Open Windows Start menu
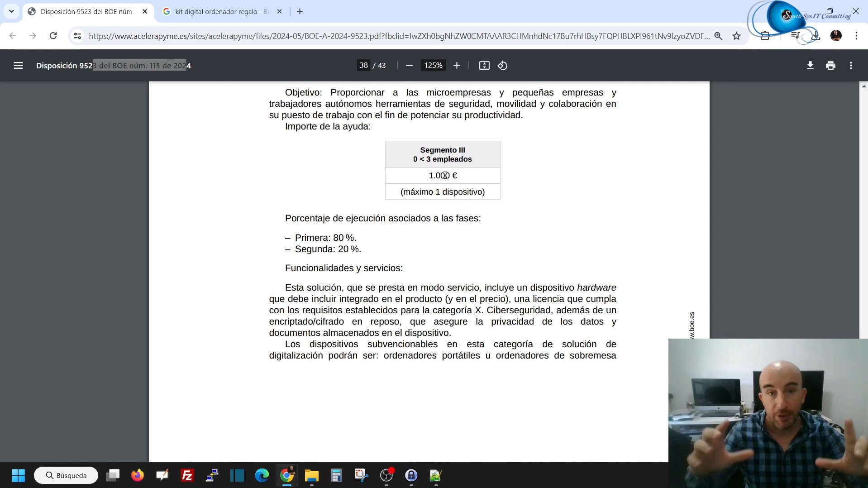This screenshot has width=868, height=488. tap(18, 475)
